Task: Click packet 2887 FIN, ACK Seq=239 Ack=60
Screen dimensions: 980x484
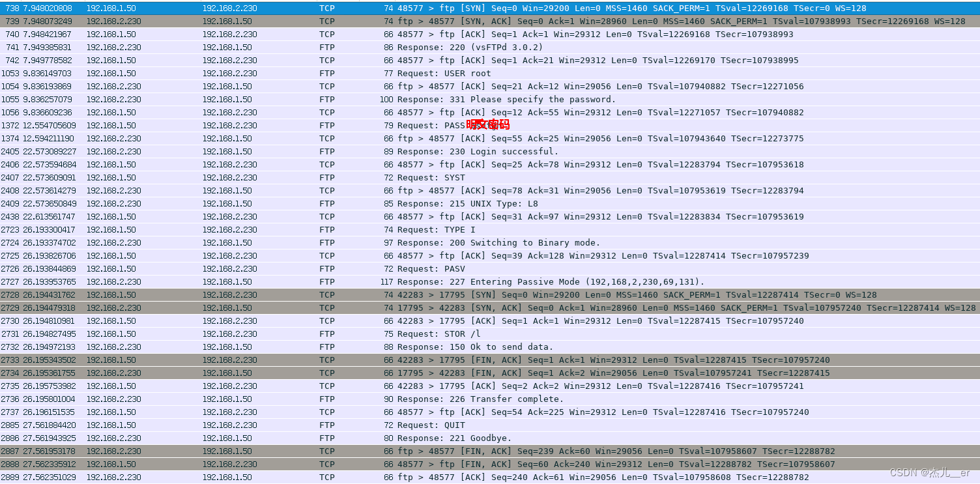Action: click(490, 451)
